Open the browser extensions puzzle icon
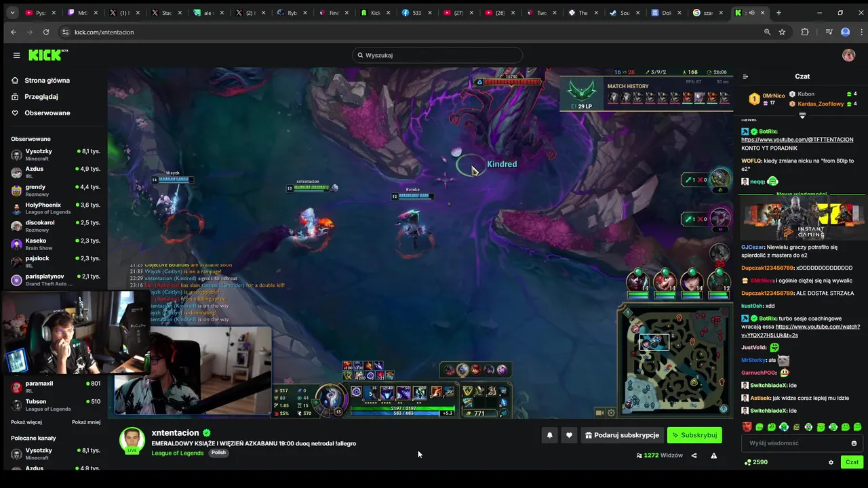 click(x=805, y=32)
